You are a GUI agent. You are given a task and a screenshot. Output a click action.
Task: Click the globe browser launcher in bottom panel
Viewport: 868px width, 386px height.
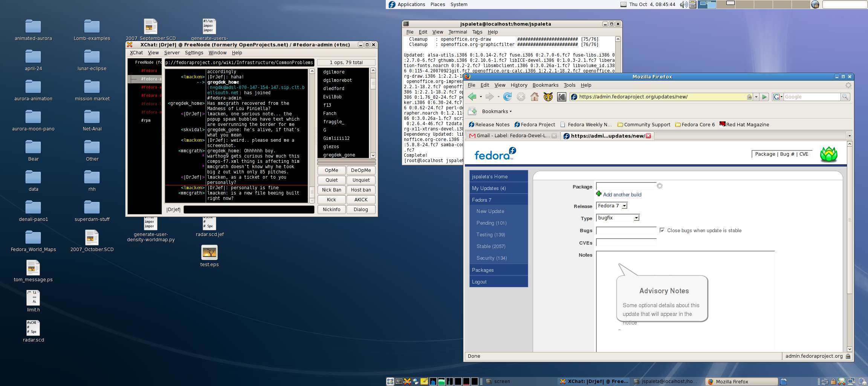(x=416, y=381)
